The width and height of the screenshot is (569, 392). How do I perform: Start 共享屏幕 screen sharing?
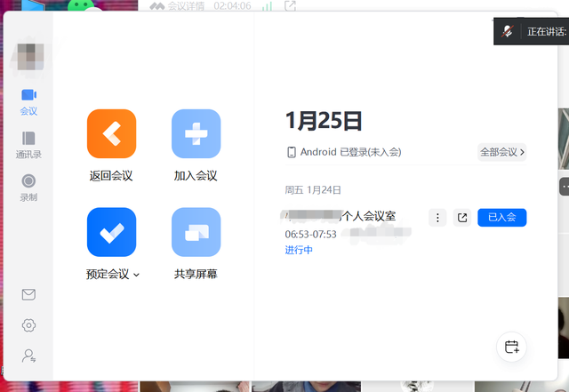[196, 232]
